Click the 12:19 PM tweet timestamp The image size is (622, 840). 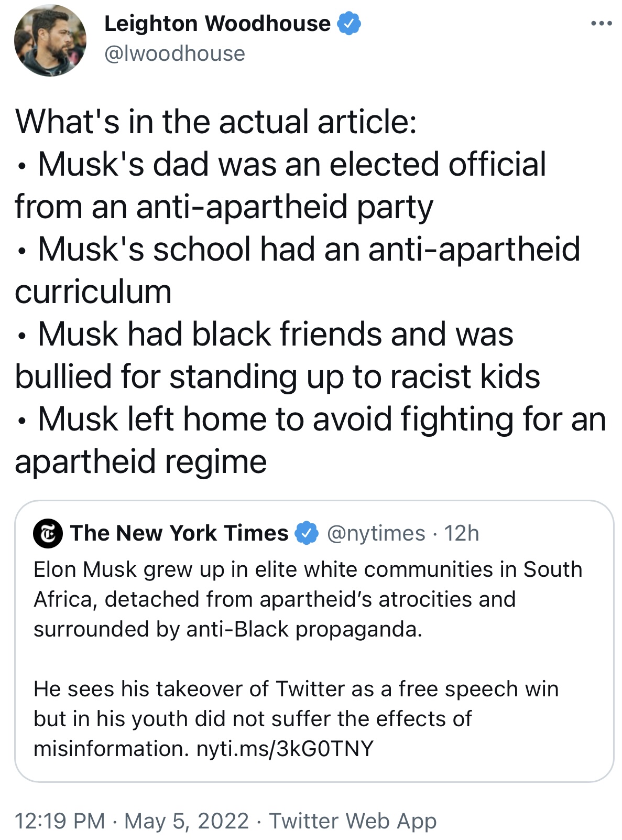[x=60, y=821]
